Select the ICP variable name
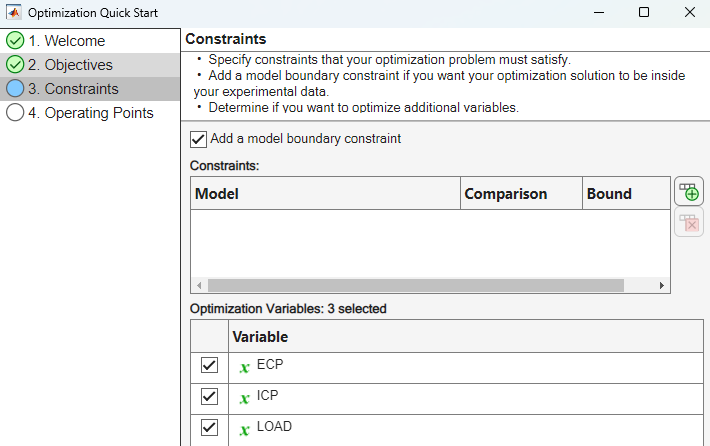710x446 pixels. (x=267, y=396)
